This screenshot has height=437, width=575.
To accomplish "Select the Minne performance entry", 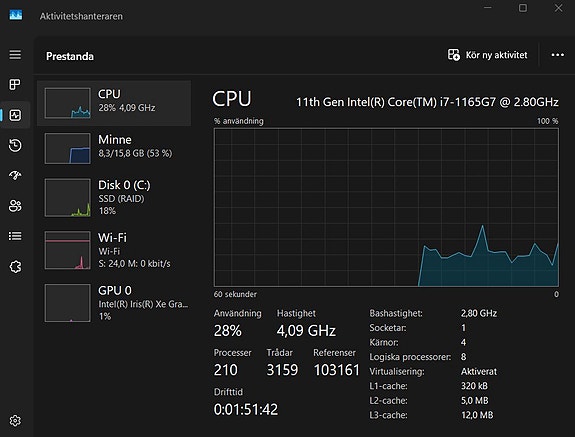I will click(114, 148).
